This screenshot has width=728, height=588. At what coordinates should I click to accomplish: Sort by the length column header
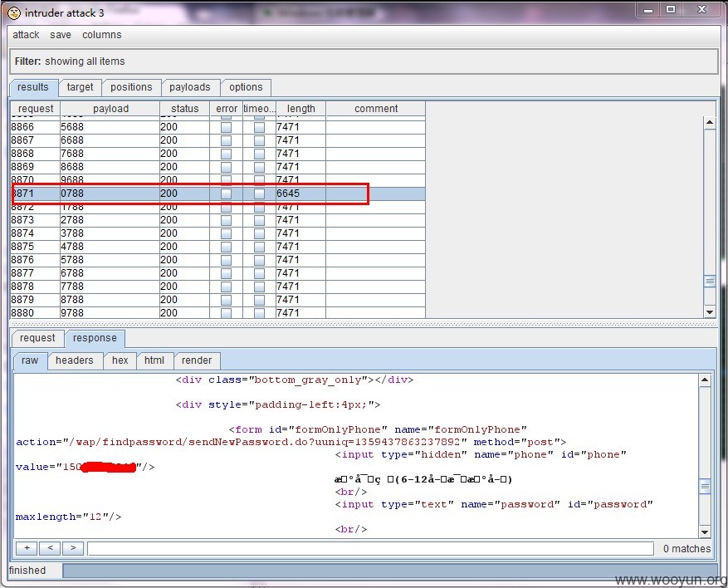click(x=300, y=109)
